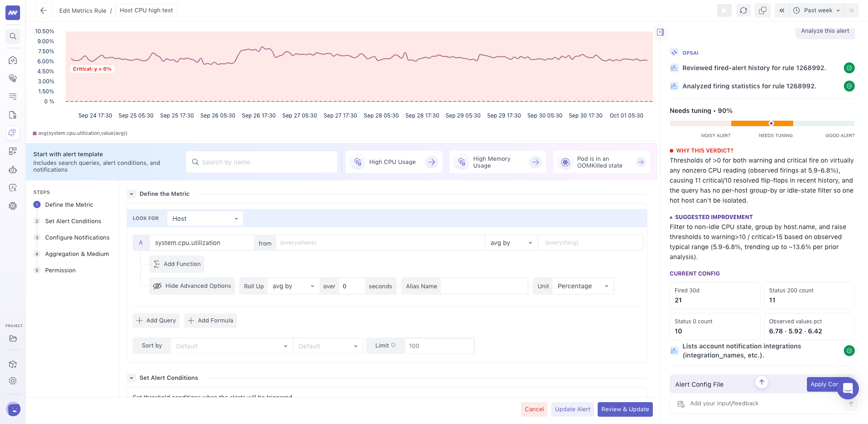Open the High CPU Usage template arrow
Image resolution: width=868 pixels, height=424 pixels.
[431, 162]
